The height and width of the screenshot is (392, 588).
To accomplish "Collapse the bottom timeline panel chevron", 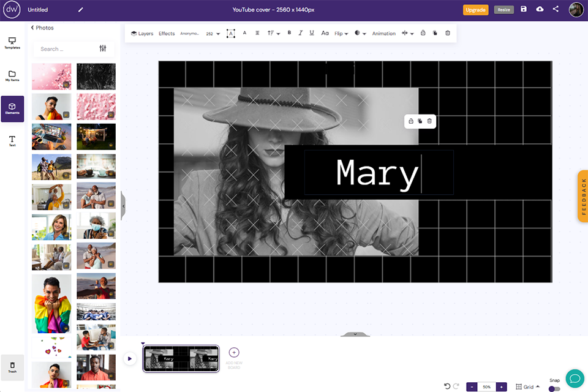I will pos(355,334).
